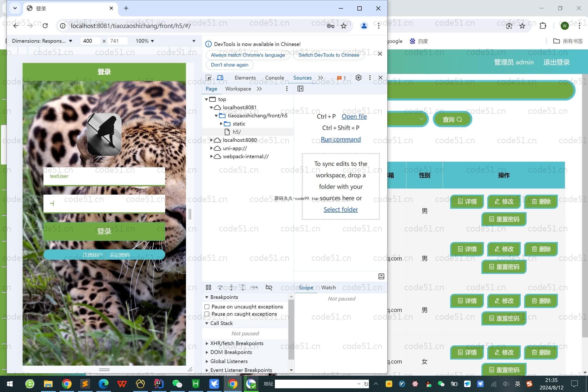Open File Explorer from taskbar
588x392 pixels.
click(48, 384)
